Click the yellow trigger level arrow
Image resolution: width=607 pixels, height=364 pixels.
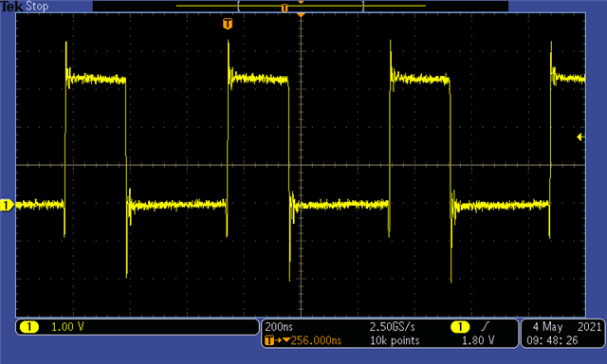click(x=580, y=136)
